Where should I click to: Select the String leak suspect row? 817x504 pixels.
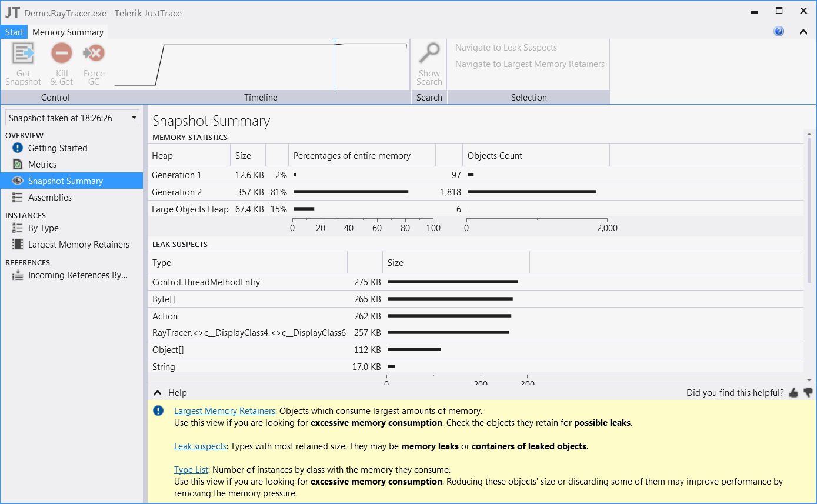coord(475,367)
